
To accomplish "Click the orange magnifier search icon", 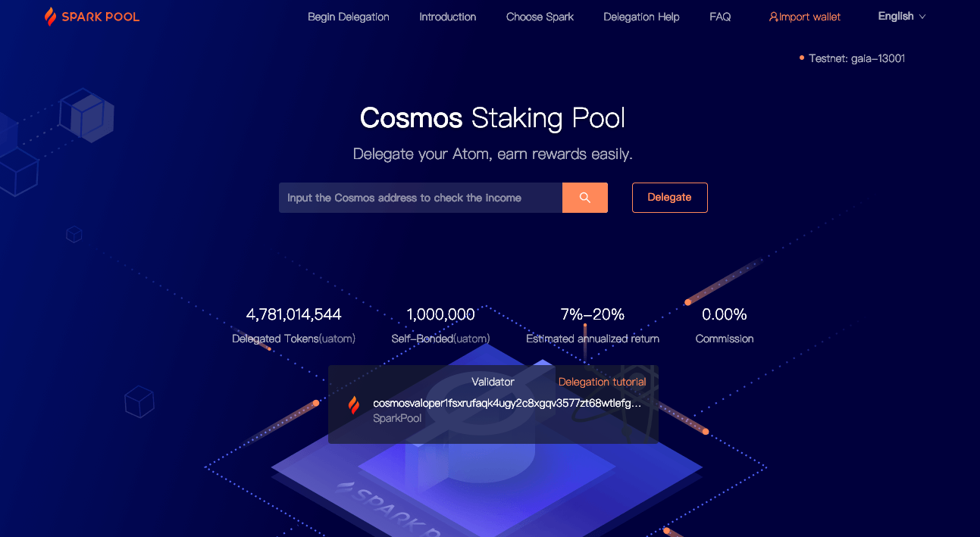I will [x=584, y=197].
